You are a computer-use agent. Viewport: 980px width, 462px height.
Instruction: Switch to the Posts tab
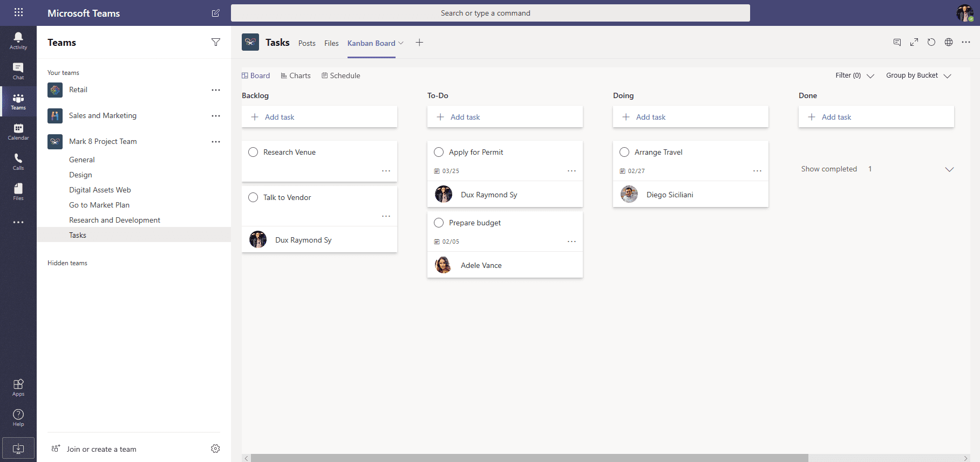[307, 43]
